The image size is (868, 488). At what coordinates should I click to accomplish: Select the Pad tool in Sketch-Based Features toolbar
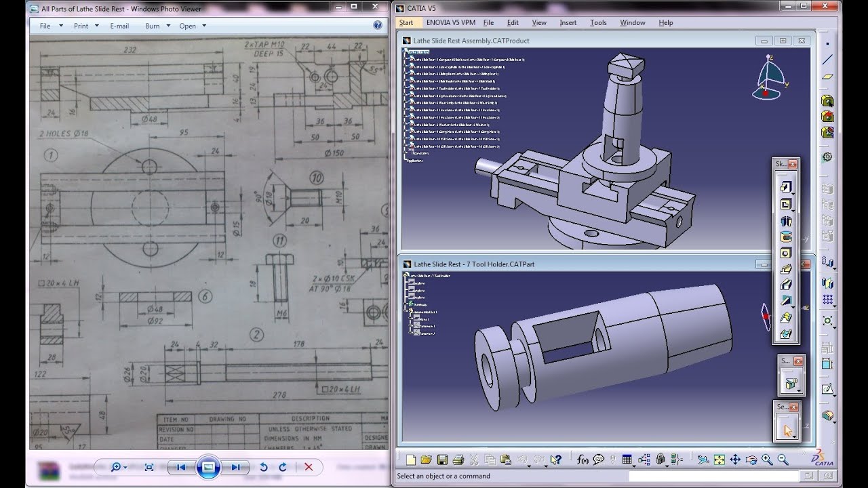click(785, 187)
